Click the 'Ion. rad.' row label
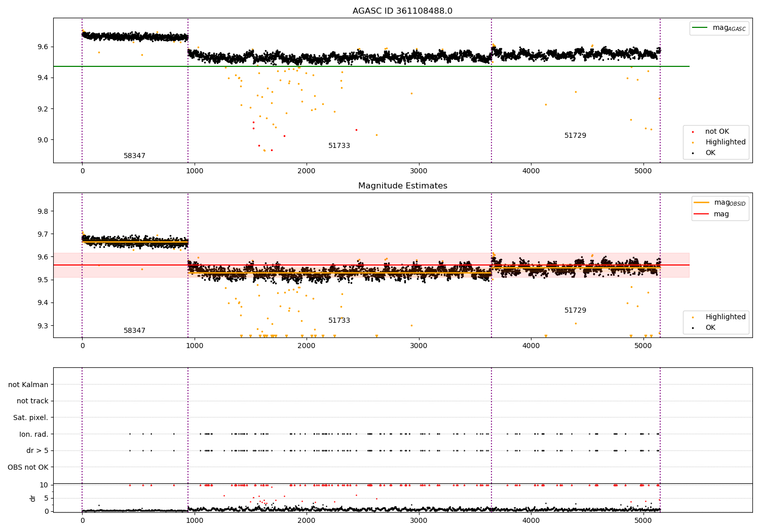 tap(34, 434)
